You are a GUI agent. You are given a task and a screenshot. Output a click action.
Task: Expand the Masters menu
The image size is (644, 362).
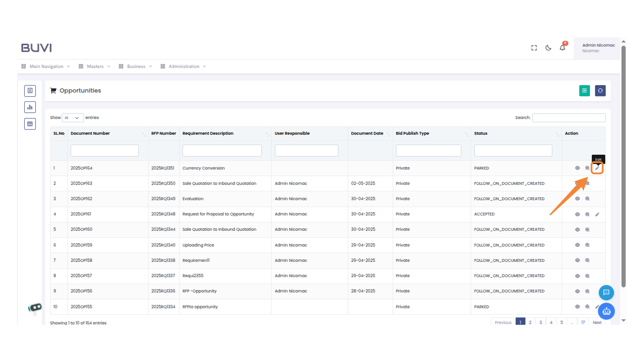[95, 66]
